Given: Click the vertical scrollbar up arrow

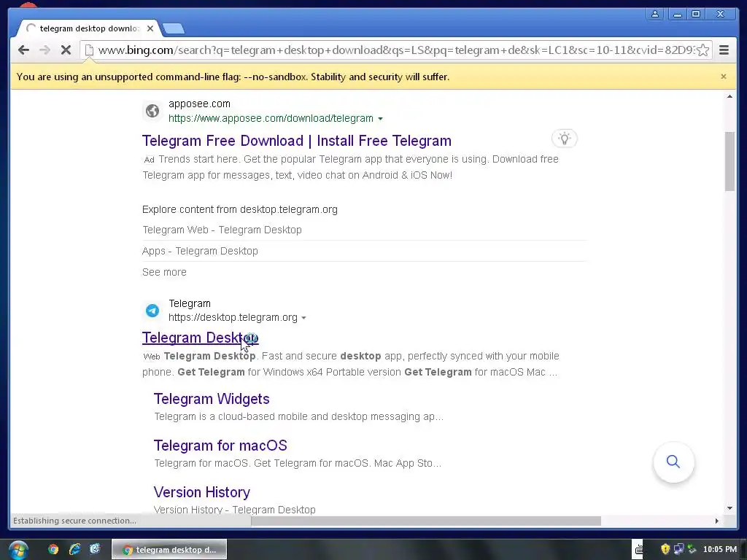Looking at the screenshot, I should [x=729, y=97].
